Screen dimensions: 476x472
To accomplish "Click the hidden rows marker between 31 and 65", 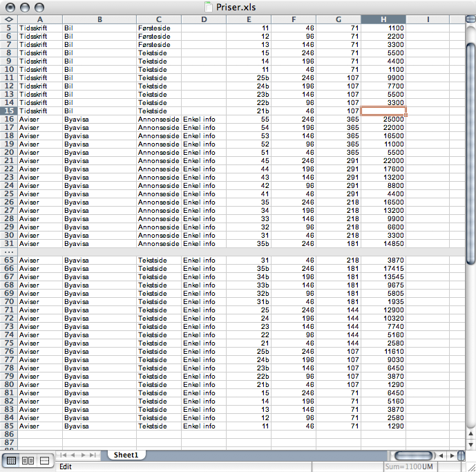I will tap(8, 252).
